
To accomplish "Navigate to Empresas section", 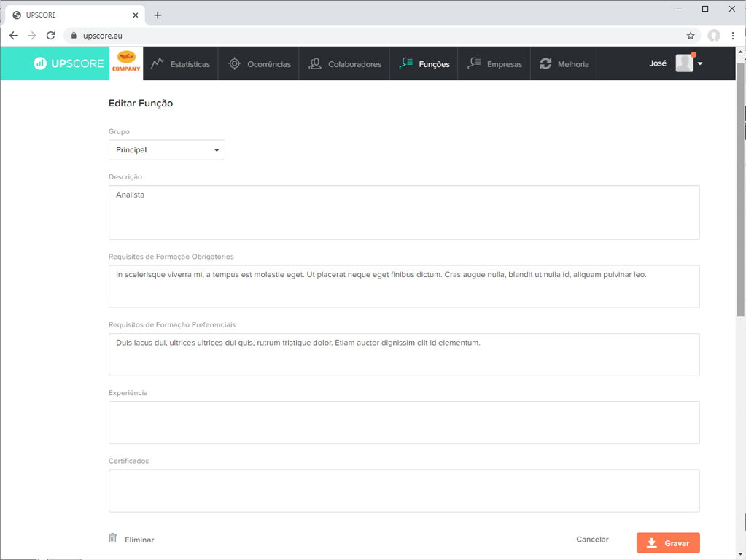I will [x=495, y=63].
